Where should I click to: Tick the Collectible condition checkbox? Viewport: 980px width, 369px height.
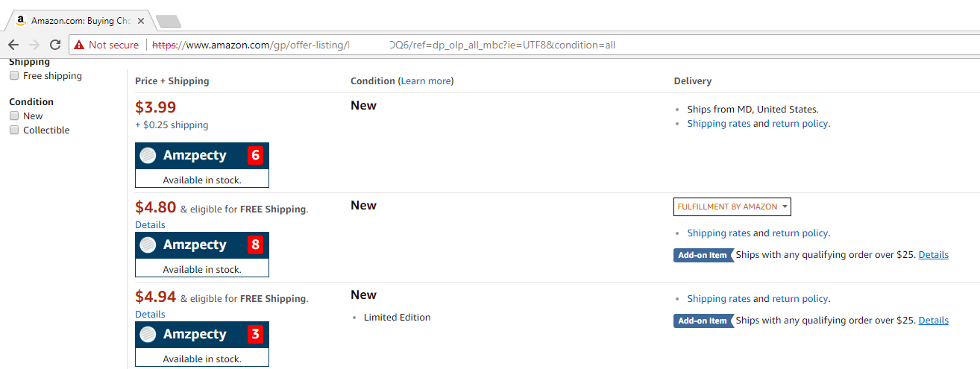click(14, 130)
